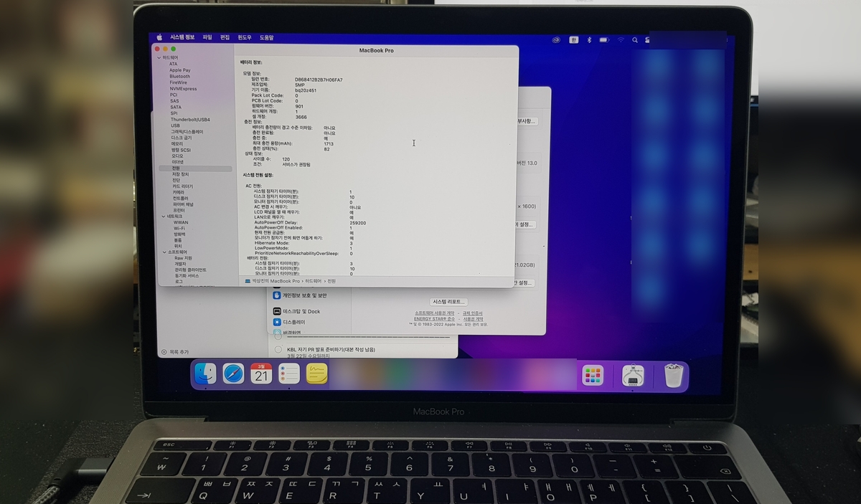Select Wi-Fi under 네트워크 in sidebar
This screenshot has height=504, width=861.
pos(179,228)
